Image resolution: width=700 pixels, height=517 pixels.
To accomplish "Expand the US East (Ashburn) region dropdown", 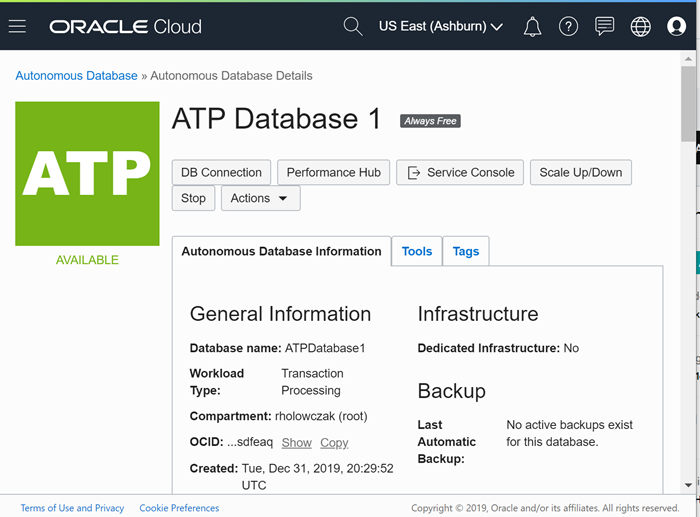I will tap(441, 26).
